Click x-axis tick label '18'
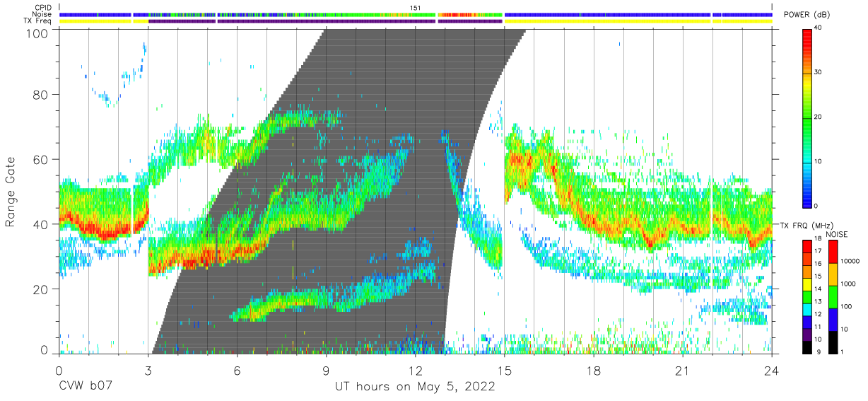Image resolution: width=868 pixels, height=401 pixels. [x=594, y=371]
